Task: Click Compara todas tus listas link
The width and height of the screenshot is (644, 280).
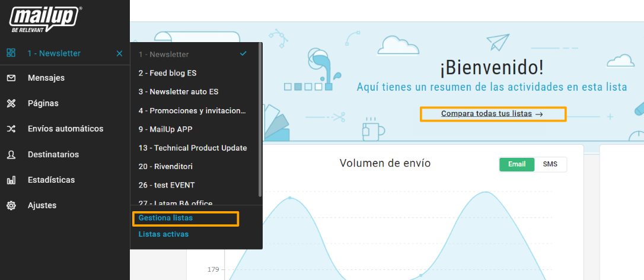Action: point(492,113)
